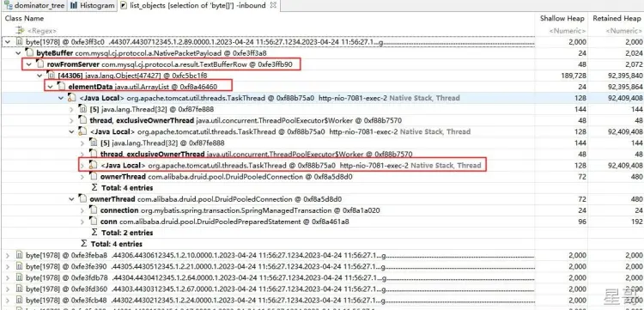This screenshot has height=310, width=644.
Task: Click the array icon of byte[1978] @ 0xfe3fcb48
Action: coord(19,301)
